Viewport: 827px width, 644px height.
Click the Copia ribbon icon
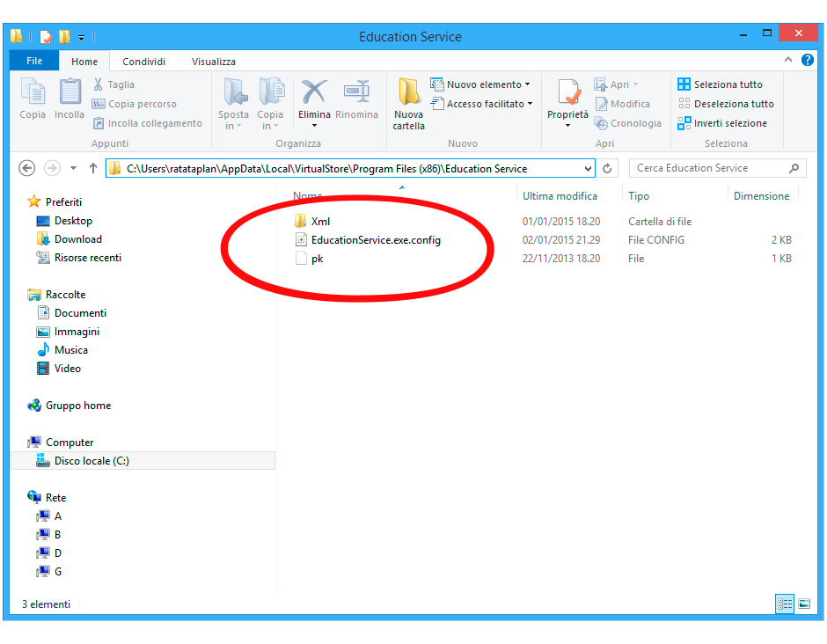tap(33, 98)
